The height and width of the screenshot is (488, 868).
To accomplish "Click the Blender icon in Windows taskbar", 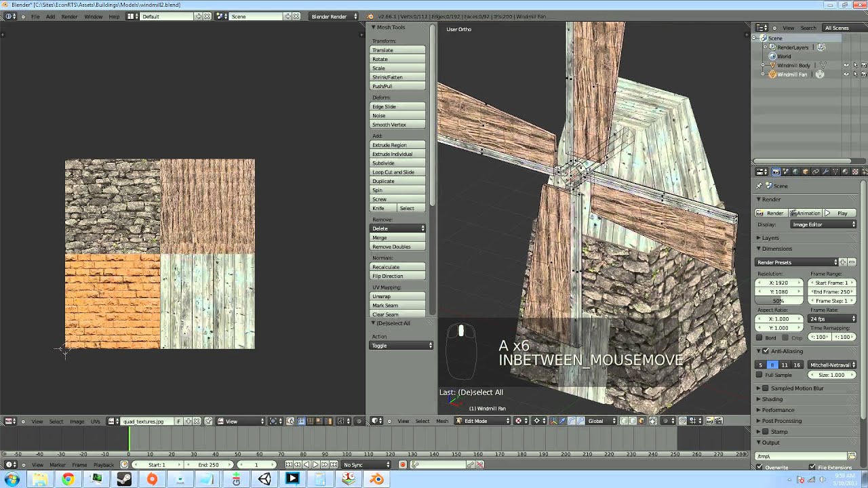I will tap(376, 479).
